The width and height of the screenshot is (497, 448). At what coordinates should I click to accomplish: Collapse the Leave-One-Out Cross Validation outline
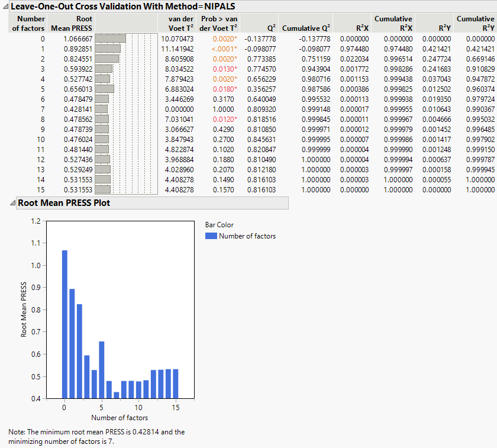click(5, 7)
